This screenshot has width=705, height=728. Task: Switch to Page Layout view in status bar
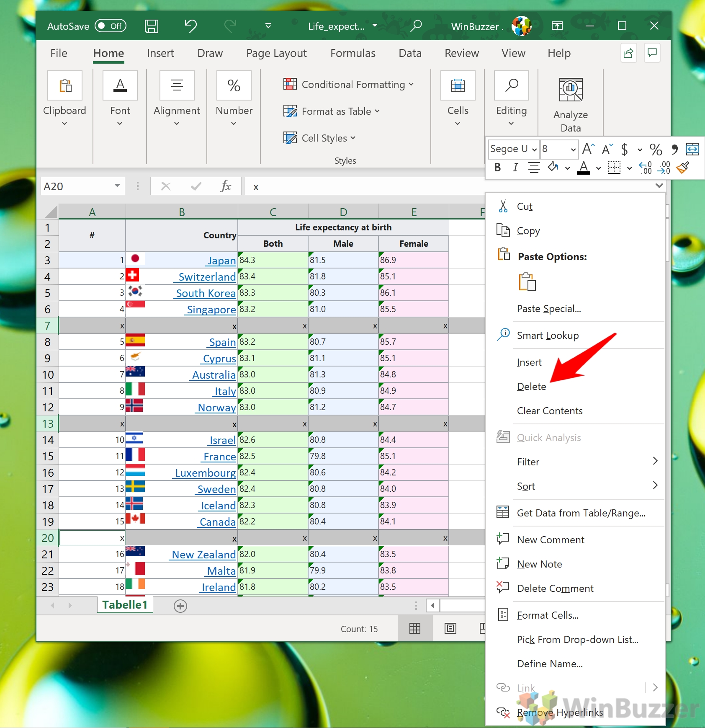pos(450,628)
